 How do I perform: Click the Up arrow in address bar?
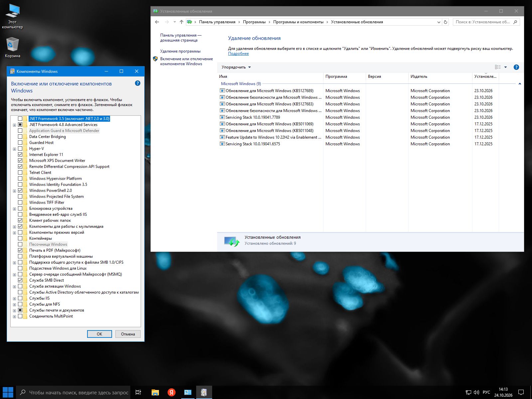point(181,22)
